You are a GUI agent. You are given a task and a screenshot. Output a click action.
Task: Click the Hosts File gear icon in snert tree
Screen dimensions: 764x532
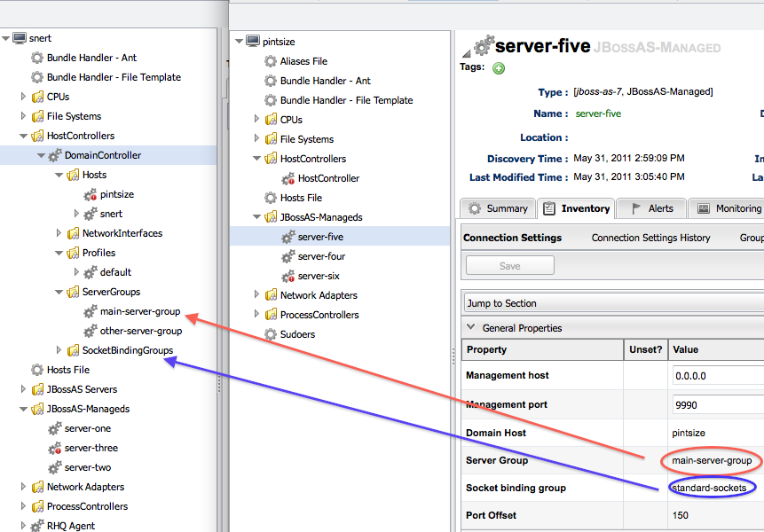point(37,370)
